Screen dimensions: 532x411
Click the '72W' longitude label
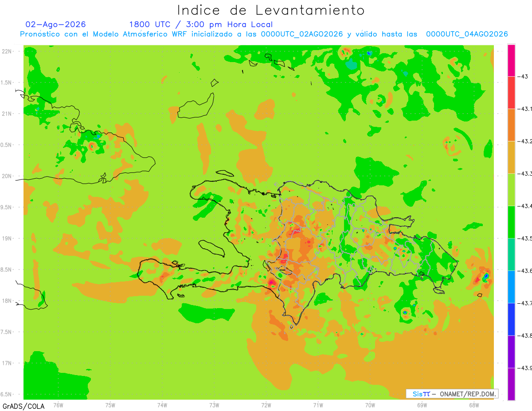point(266,405)
